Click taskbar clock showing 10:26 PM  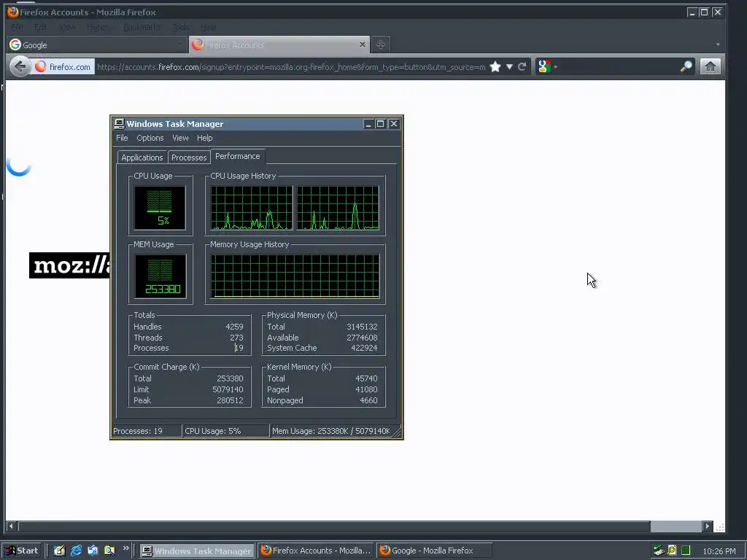point(719,551)
